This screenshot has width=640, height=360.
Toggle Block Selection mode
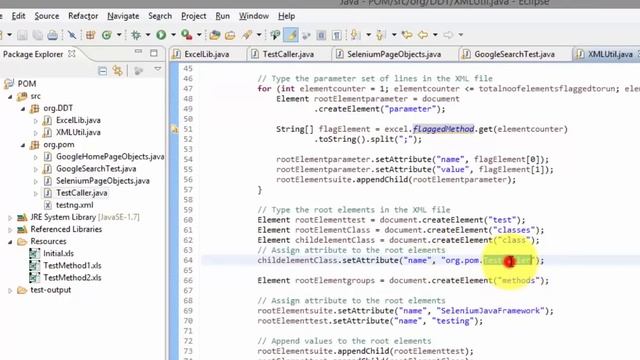321,35
